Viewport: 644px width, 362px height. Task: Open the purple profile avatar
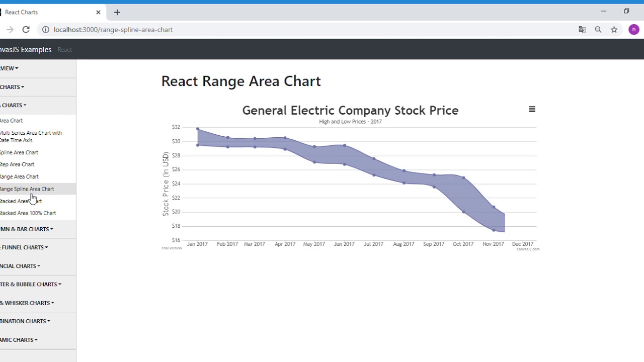coord(634,30)
